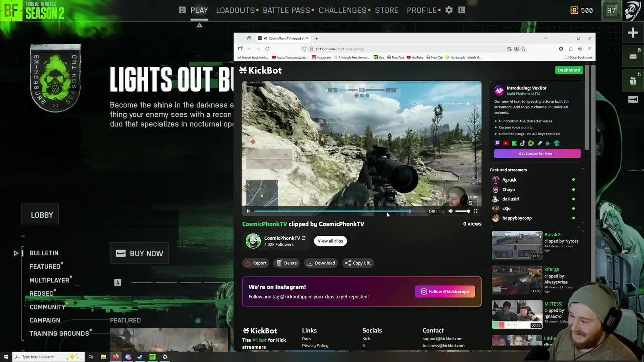Select COMMUNITY in game side menu
The height and width of the screenshot is (362, 644).
[47, 307]
